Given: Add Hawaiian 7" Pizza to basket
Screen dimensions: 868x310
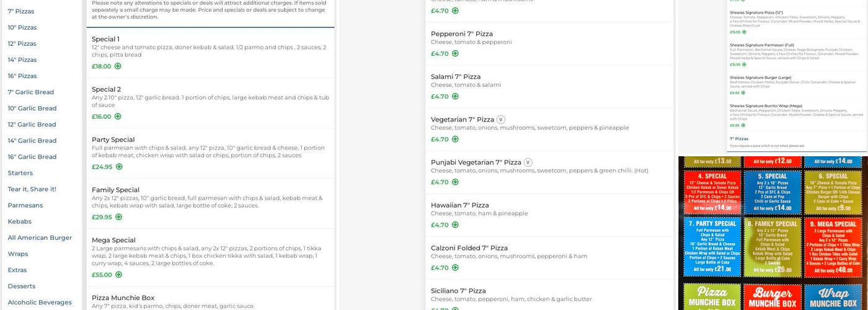Looking at the screenshot, I should 455,225.
